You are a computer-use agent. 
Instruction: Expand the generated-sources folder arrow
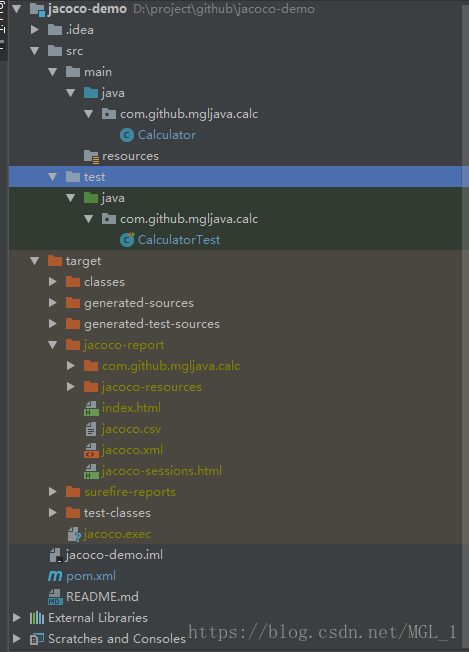coord(52,302)
